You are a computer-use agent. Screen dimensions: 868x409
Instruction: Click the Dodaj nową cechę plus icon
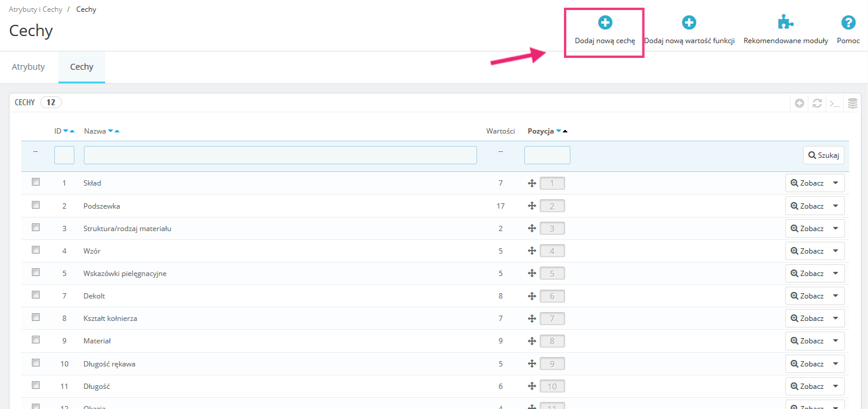[605, 23]
